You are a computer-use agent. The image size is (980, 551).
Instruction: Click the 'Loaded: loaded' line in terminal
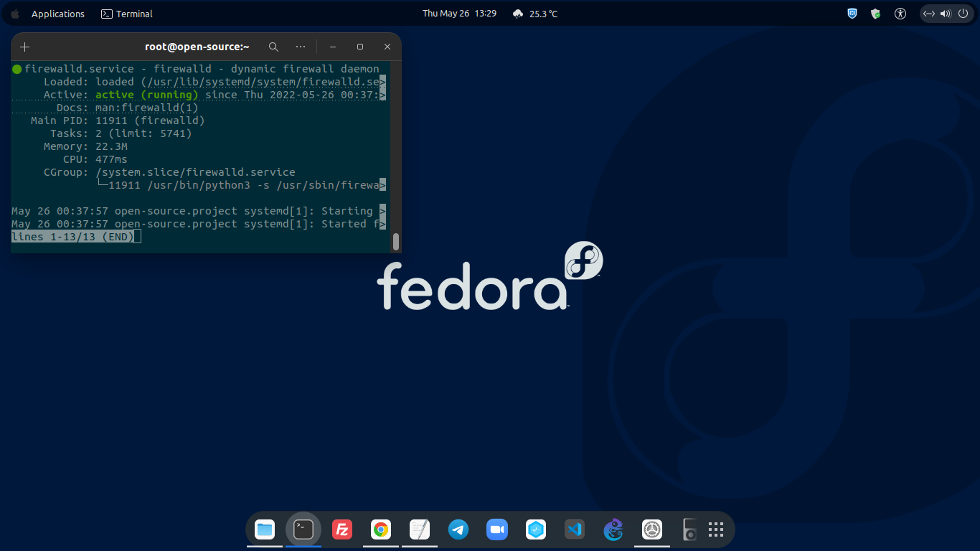(215, 82)
